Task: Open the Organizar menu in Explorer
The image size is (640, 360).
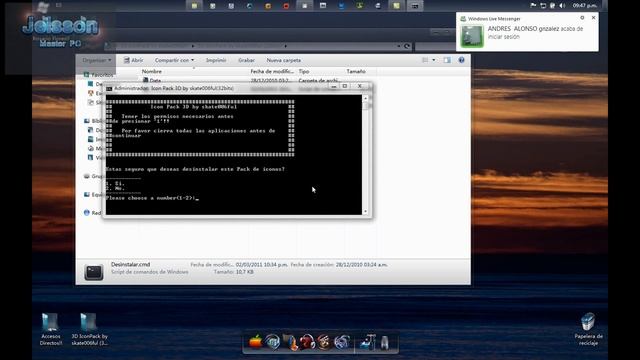Action: (x=96, y=60)
